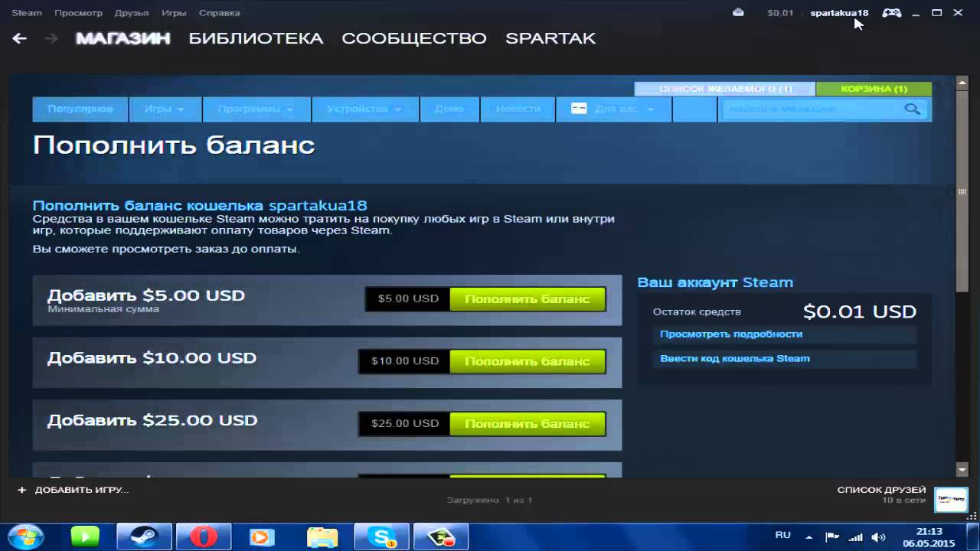The height and width of the screenshot is (551, 980).
Task: Open the Action Center flag icon
Action: click(x=832, y=536)
